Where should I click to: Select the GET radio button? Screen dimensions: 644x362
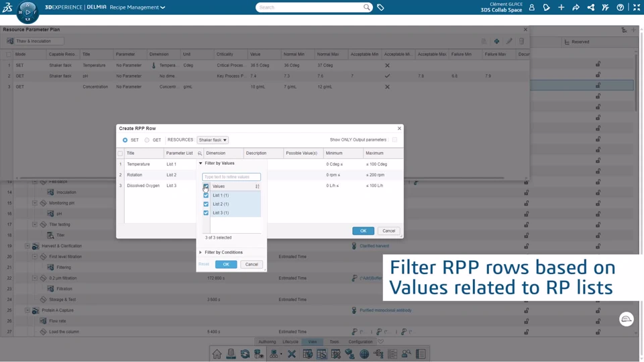tap(147, 140)
